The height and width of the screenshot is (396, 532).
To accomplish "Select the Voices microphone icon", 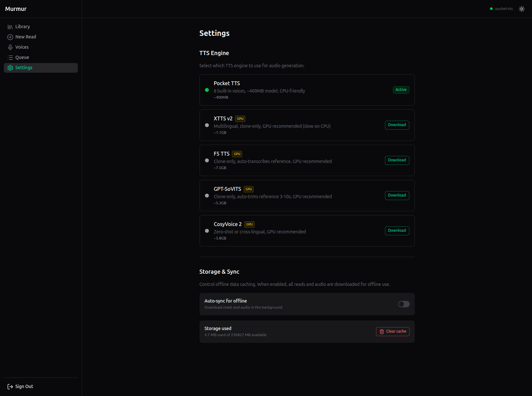I will coord(10,47).
